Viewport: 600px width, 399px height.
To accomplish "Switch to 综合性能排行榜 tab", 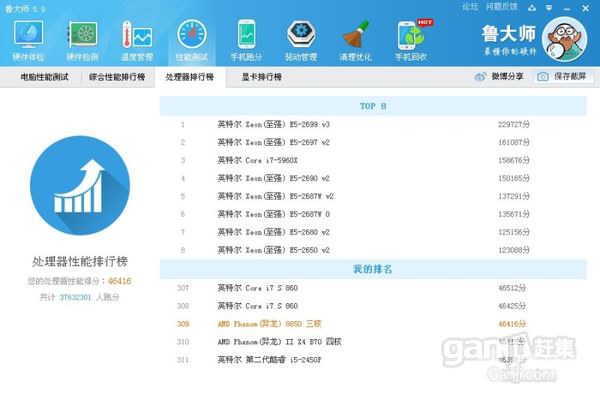I will coord(117,77).
